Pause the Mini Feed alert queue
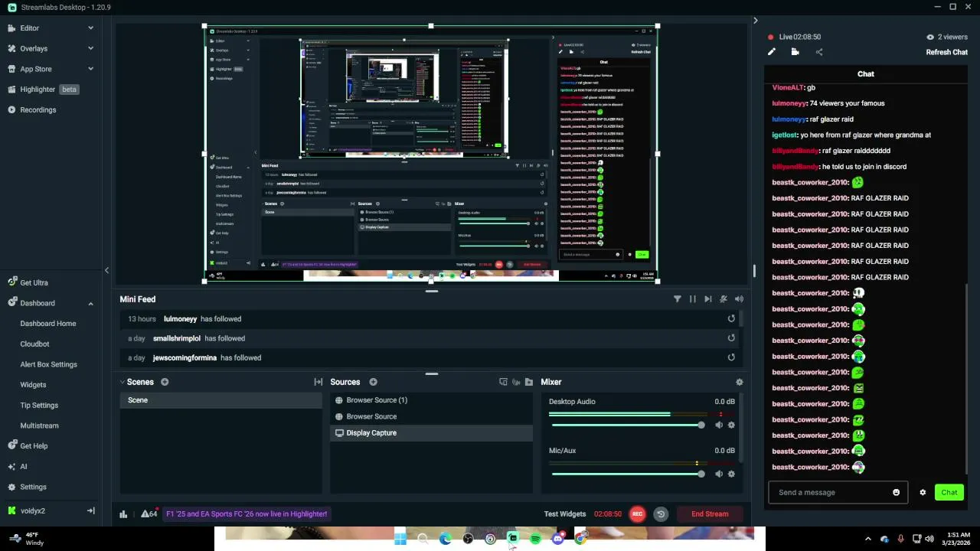 pos(693,299)
